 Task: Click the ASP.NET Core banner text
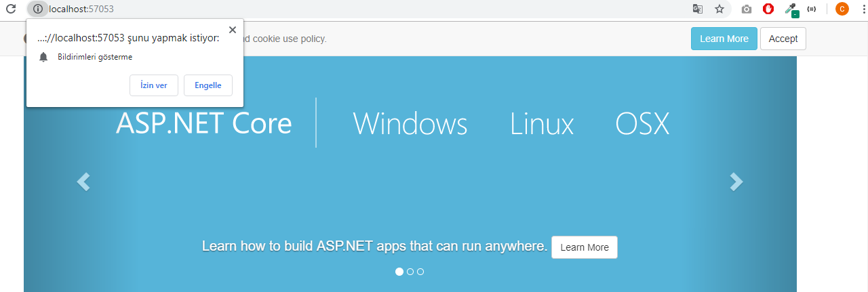[204, 123]
